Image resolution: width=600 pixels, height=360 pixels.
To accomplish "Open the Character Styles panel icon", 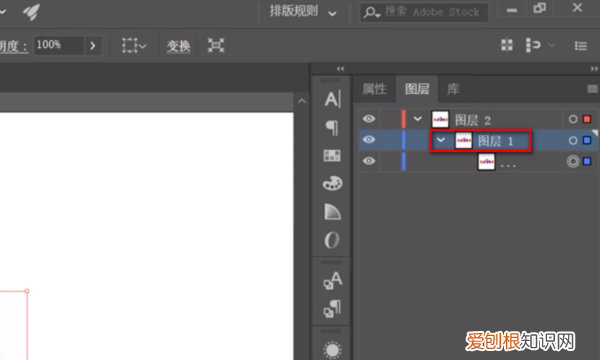I will pos(332,280).
